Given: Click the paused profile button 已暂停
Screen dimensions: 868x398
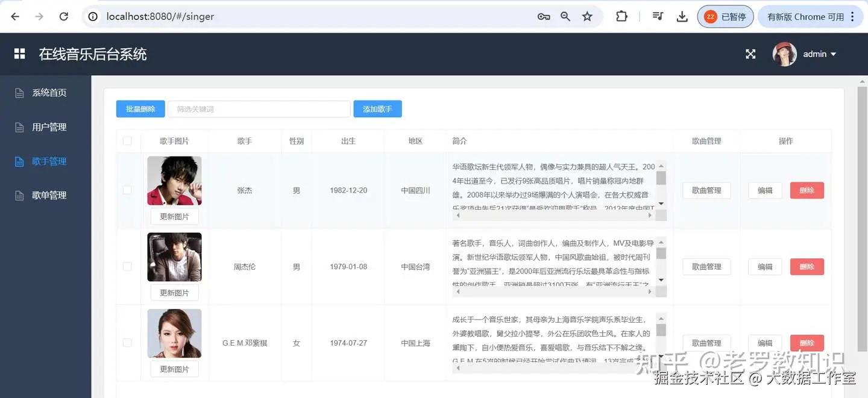Looking at the screenshot, I should [x=725, y=17].
